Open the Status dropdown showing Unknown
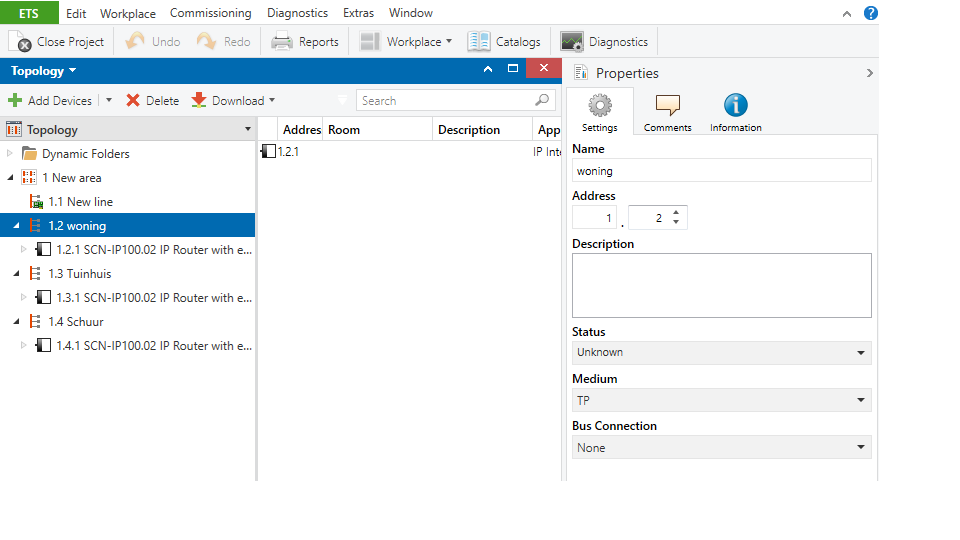 [721, 353]
